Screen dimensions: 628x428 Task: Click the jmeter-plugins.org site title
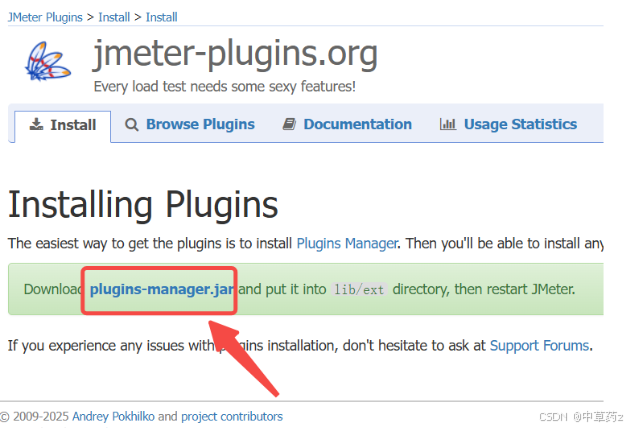click(236, 54)
